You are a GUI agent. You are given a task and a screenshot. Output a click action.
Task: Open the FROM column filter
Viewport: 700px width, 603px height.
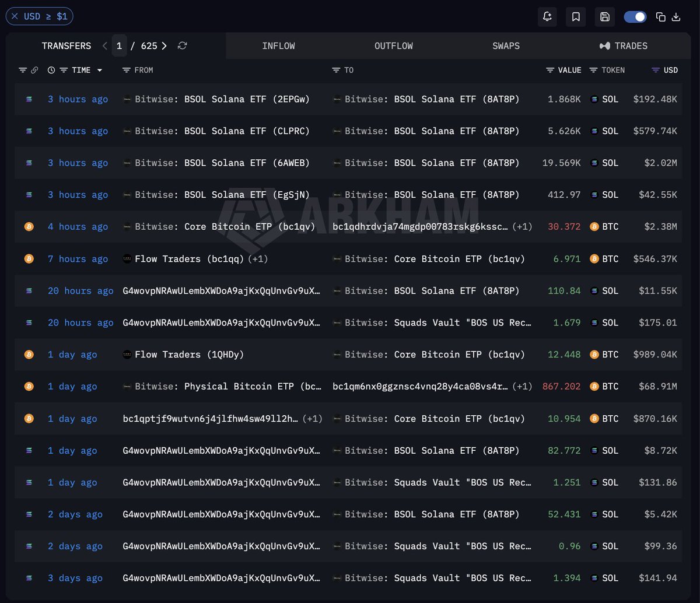coord(126,70)
